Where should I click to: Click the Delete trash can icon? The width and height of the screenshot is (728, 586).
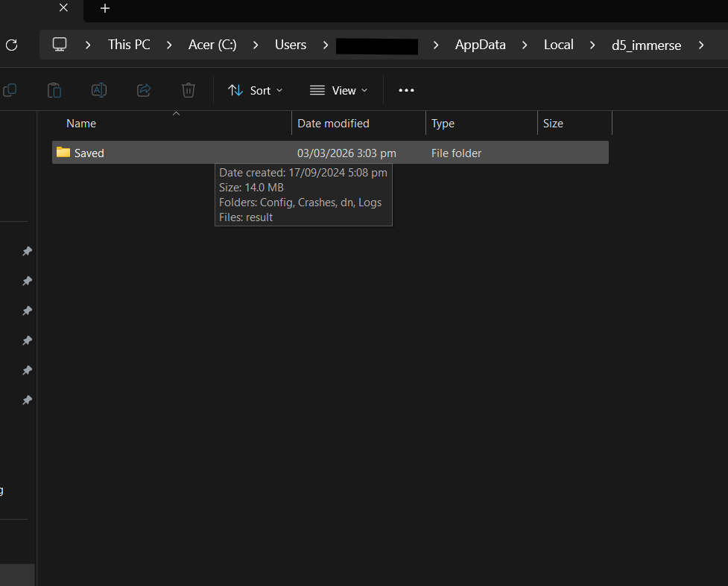click(189, 90)
